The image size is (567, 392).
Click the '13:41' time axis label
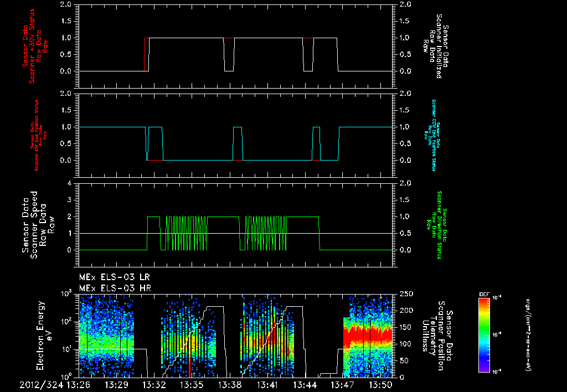pyautogui.click(x=268, y=385)
